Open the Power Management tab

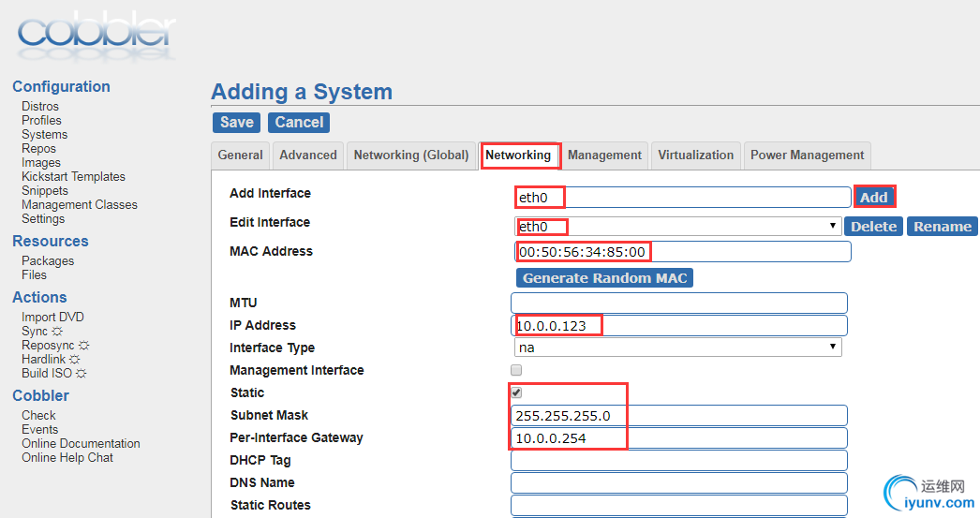(807, 155)
